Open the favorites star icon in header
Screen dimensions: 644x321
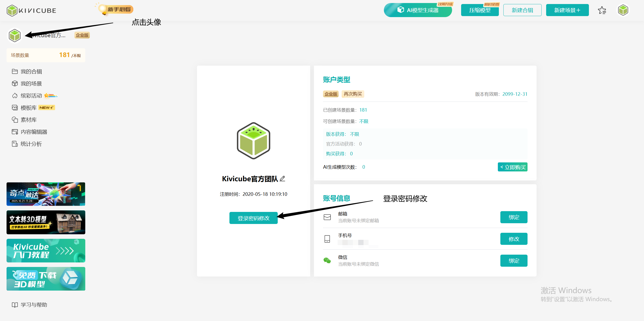602,10
